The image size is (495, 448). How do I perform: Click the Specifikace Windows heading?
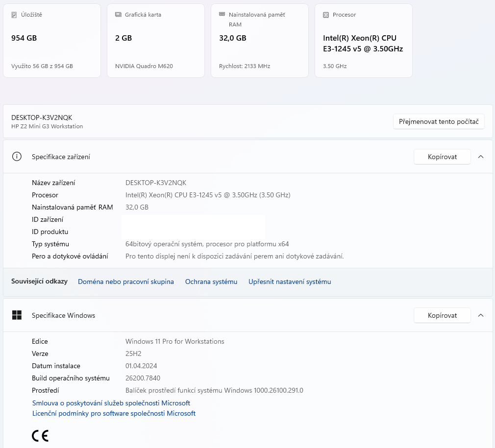click(x=63, y=315)
